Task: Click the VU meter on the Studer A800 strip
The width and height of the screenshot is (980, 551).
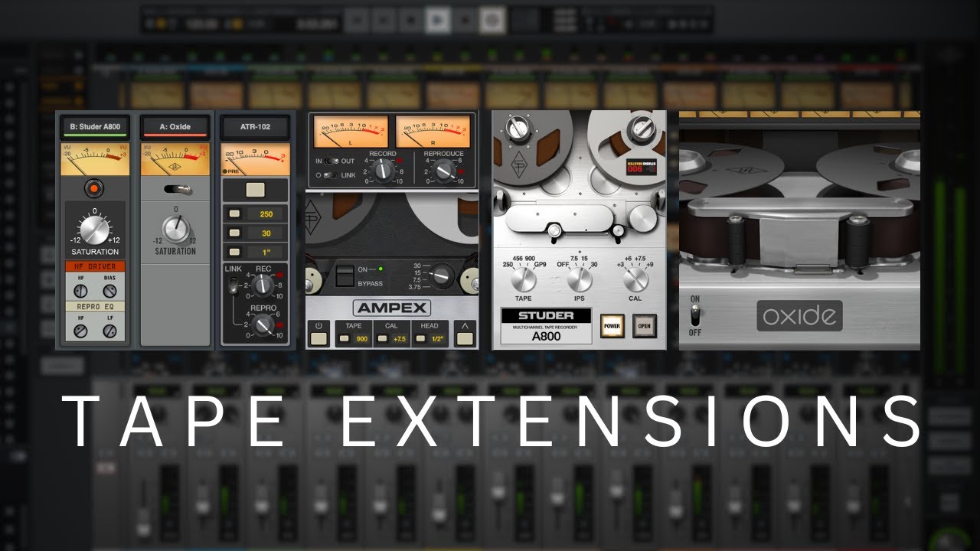Action: tap(95, 158)
